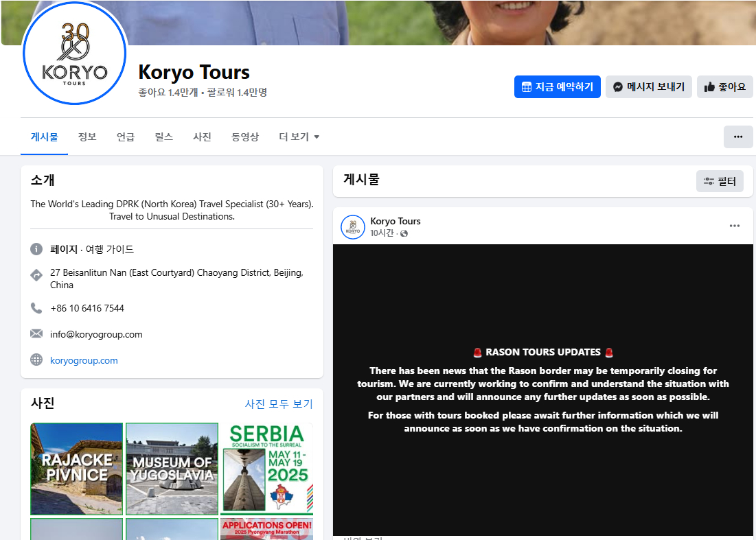Image resolution: width=756 pixels, height=540 pixels.
Task: Expand the 더 보기 dropdown tab
Action: (x=299, y=137)
